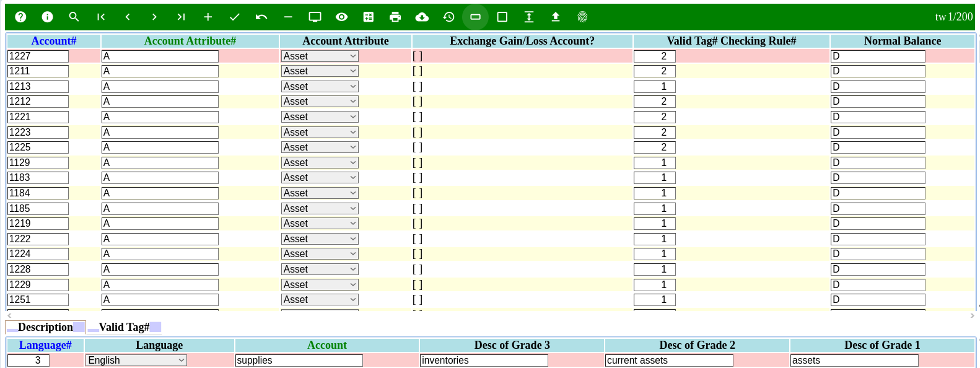This screenshot has width=980, height=368.
Task: Click the Desc of Grade 3 inventories field
Action: pyautogui.click(x=484, y=361)
